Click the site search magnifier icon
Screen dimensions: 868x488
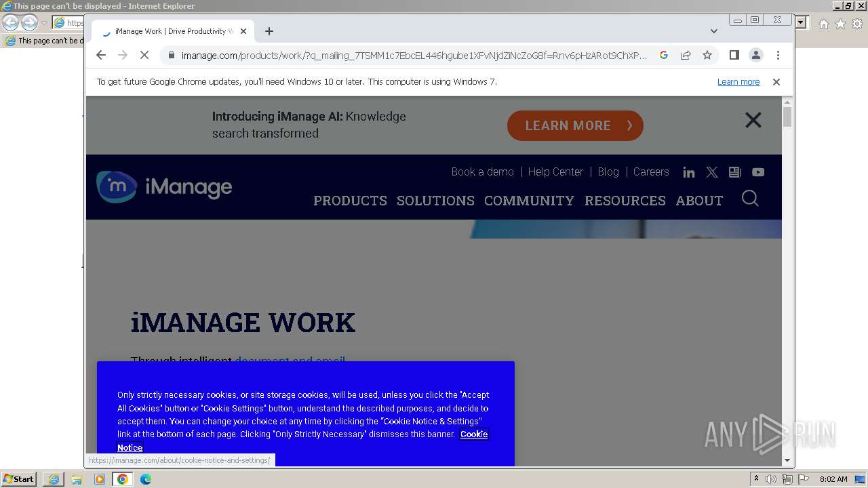point(750,198)
